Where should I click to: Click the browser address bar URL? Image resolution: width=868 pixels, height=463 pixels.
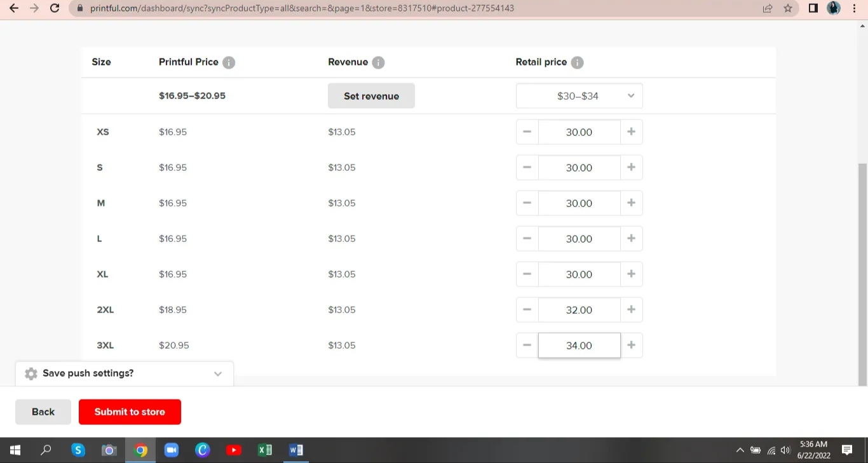click(302, 8)
